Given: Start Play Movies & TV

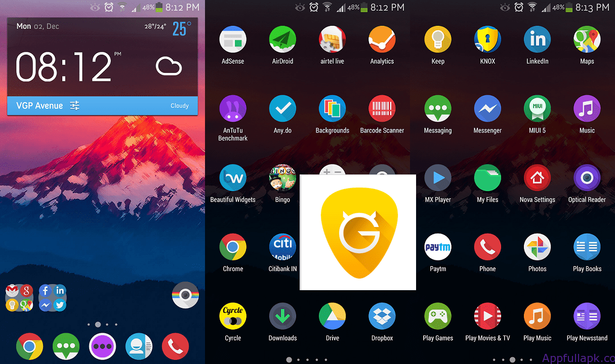Looking at the screenshot, I should 487,316.
